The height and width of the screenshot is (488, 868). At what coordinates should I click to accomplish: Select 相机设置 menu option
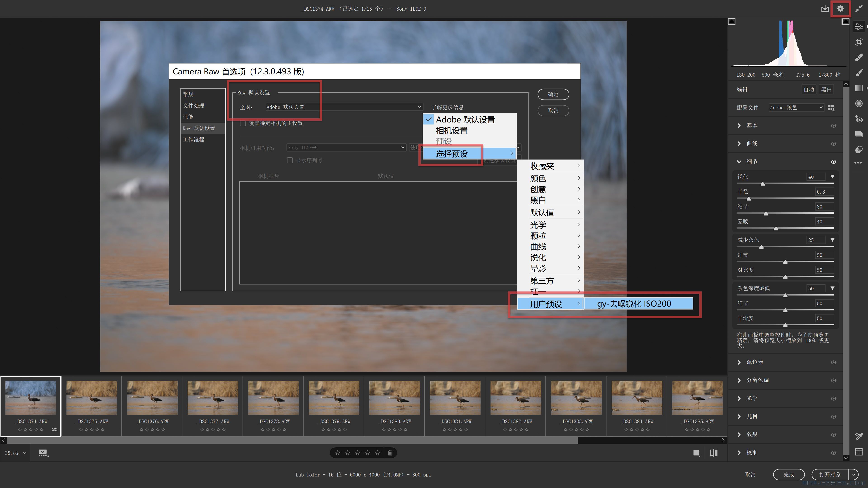(452, 131)
